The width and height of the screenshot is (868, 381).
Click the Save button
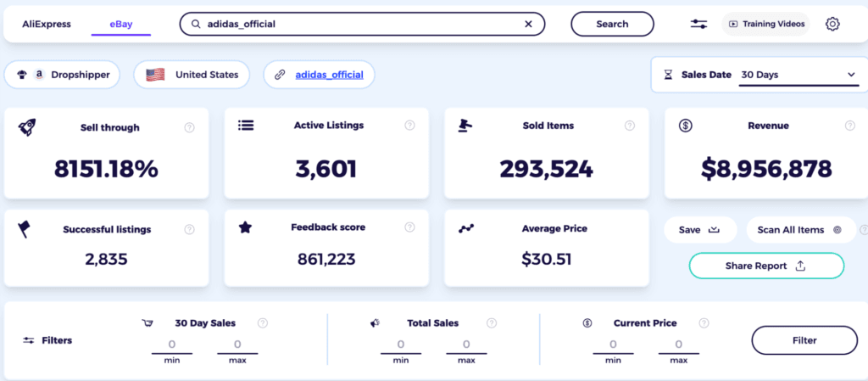[700, 230]
